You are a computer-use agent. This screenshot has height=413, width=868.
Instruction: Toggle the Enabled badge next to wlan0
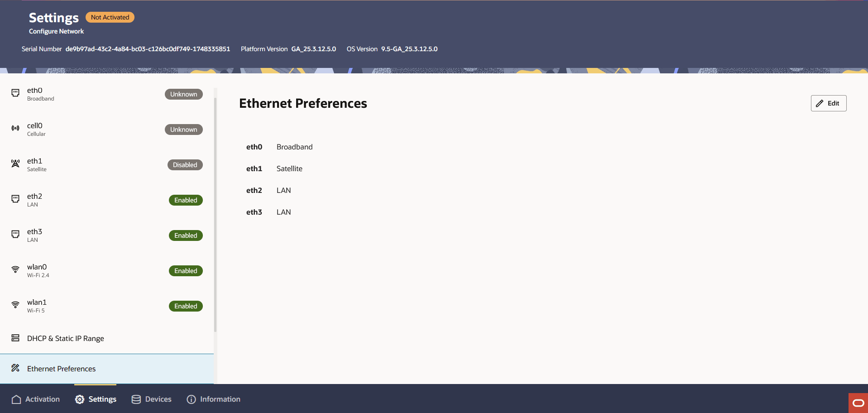pyautogui.click(x=185, y=270)
